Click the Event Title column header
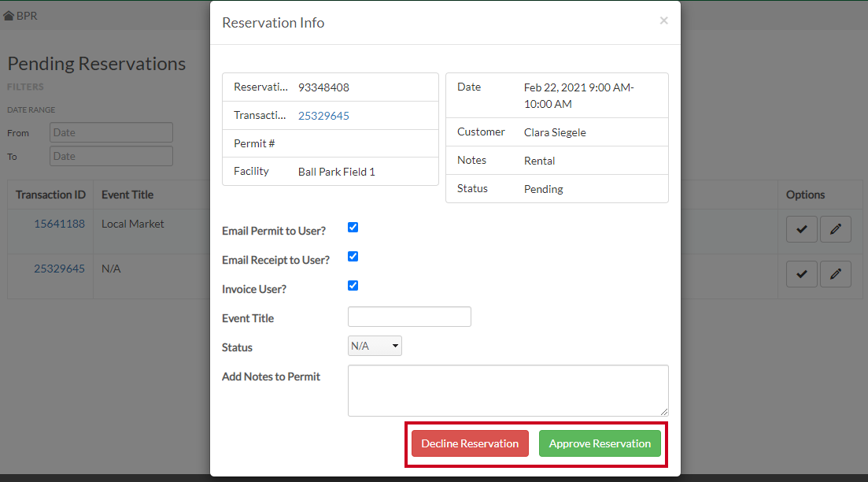This screenshot has width=868, height=482. point(127,195)
